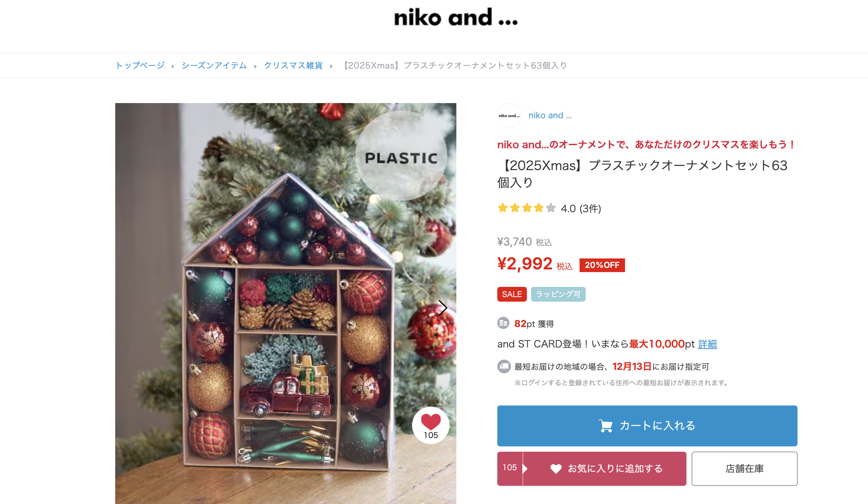Click the delivery truck icon
Screen dimensions: 868x504
coord(504,366)
